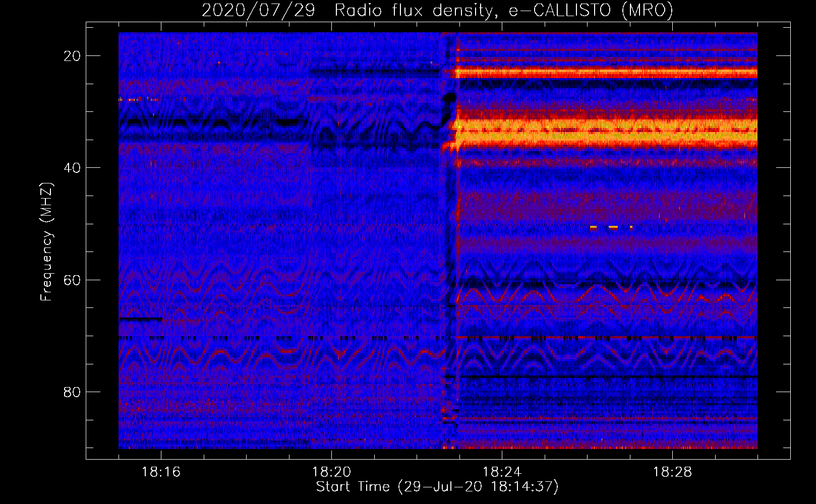
Task: Click the 18:16 time tick label
Action: 161,472
